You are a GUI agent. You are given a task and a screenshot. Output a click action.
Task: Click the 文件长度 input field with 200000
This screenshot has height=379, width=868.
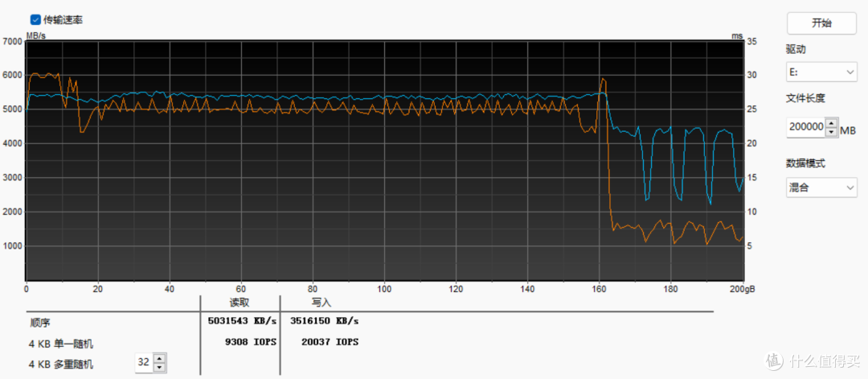[x=806, y=127]
